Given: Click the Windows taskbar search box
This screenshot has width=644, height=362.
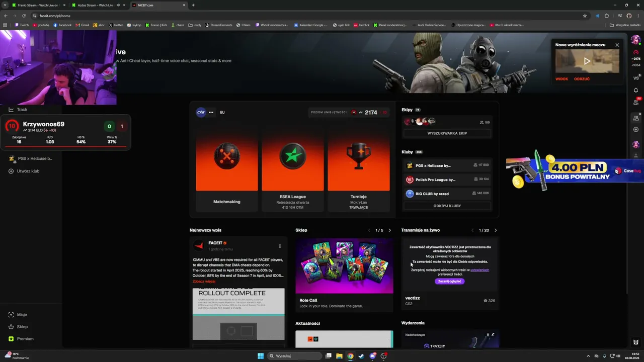Looking at the screenshot, I should [294, 356].
